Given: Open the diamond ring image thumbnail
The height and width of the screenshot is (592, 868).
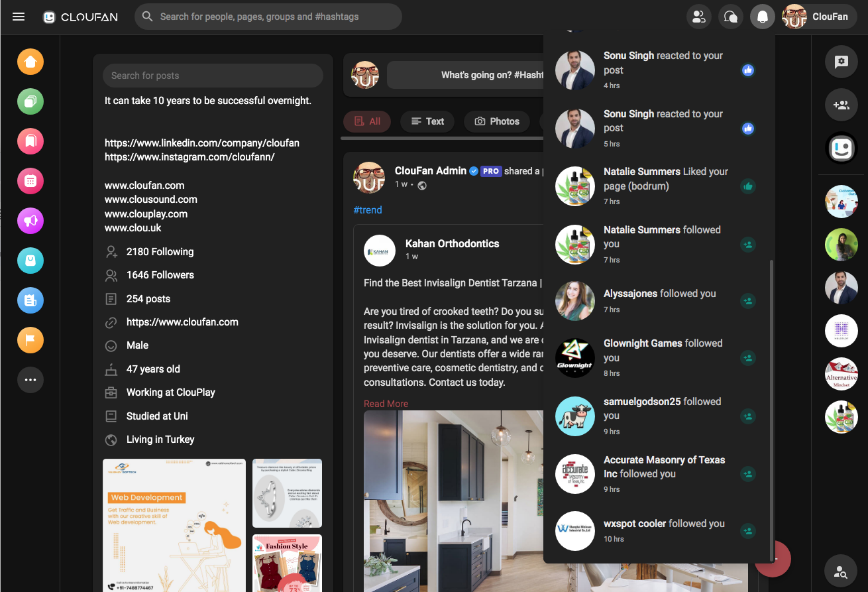Looking at the screenshot, I should click(288, 493).
